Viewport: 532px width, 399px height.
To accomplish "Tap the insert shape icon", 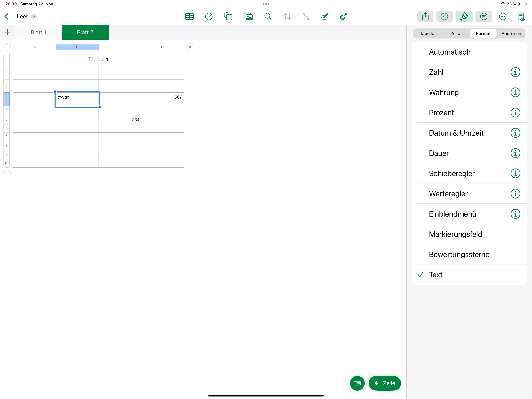I will click(228, 17).
